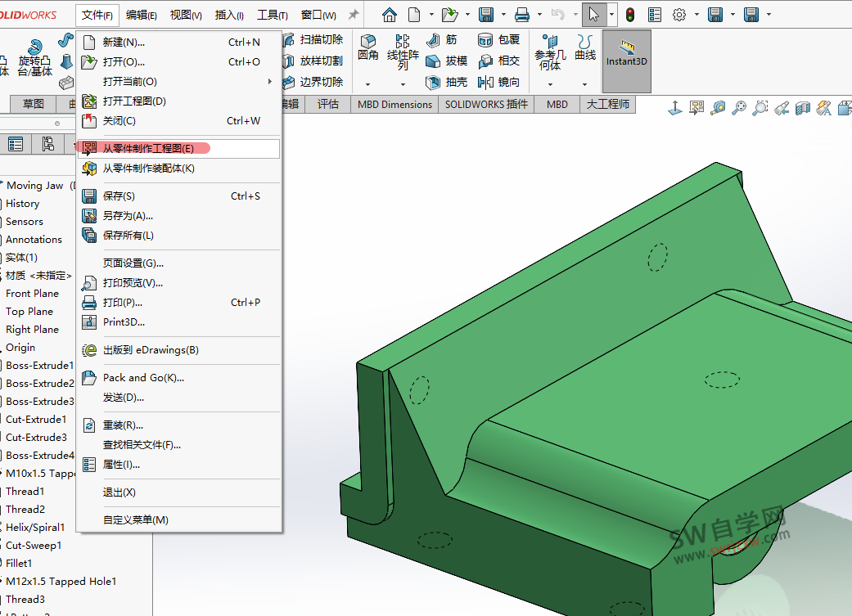Viewport: 852px width, 616px height.
Task: Switch to the 评估 tab
Action: tap(327, 104)
